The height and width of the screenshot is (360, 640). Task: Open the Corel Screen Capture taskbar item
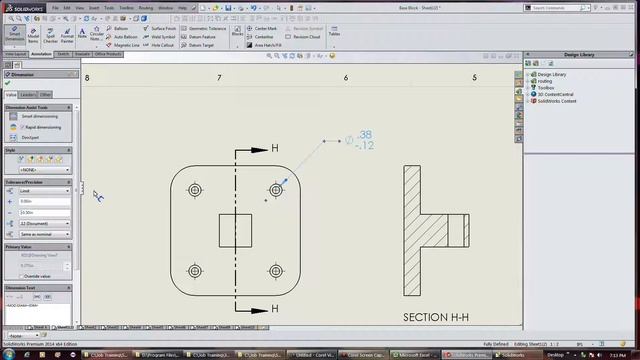click(363, 355)
